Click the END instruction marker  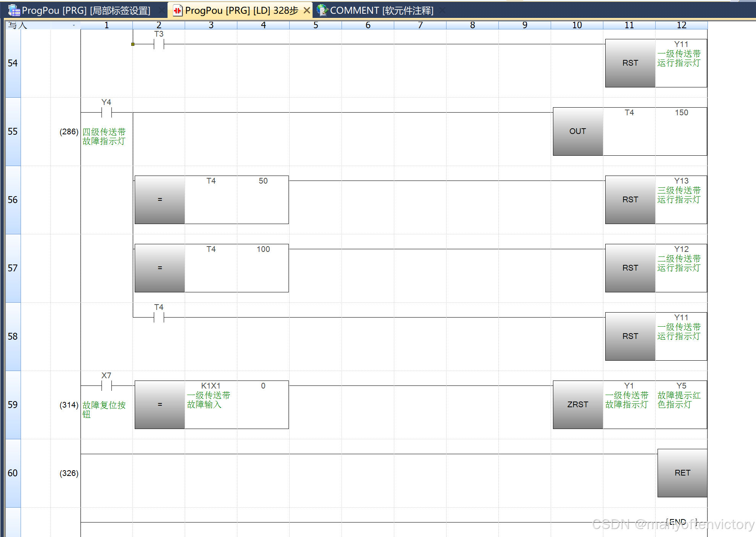click(x=682, y=522)
